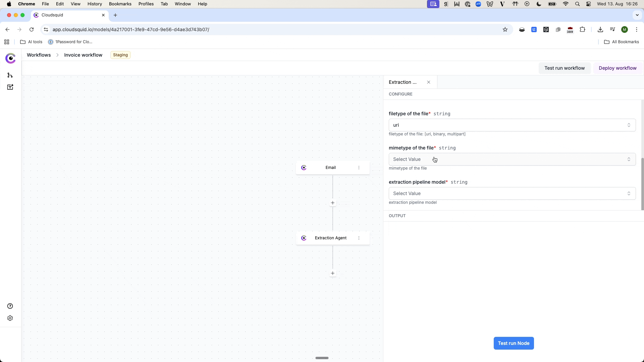The image size is (644, 362).
Task: Open the help question mark icon
Action: [x=10, y=306]
